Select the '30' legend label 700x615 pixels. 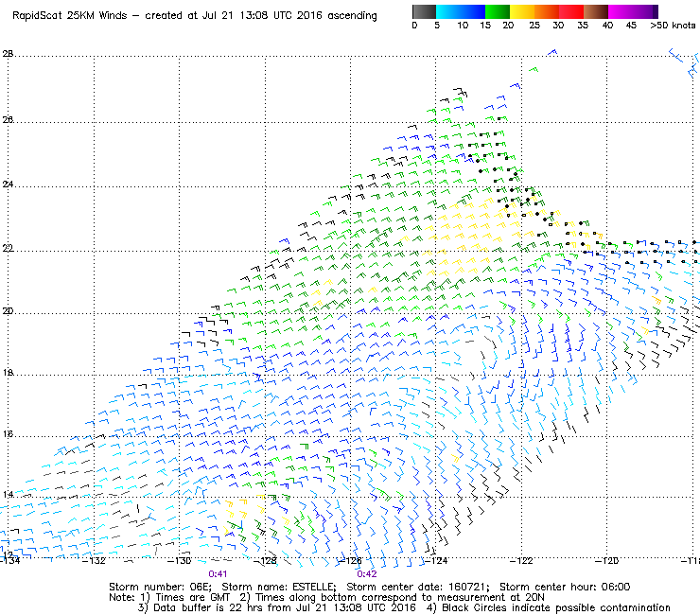click(558, 26)
